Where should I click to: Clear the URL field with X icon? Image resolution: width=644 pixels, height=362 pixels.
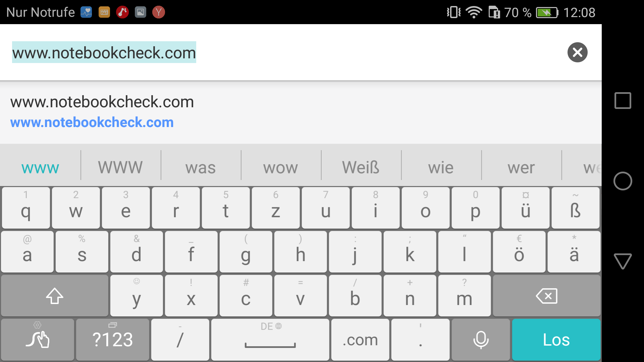[577, 52]
